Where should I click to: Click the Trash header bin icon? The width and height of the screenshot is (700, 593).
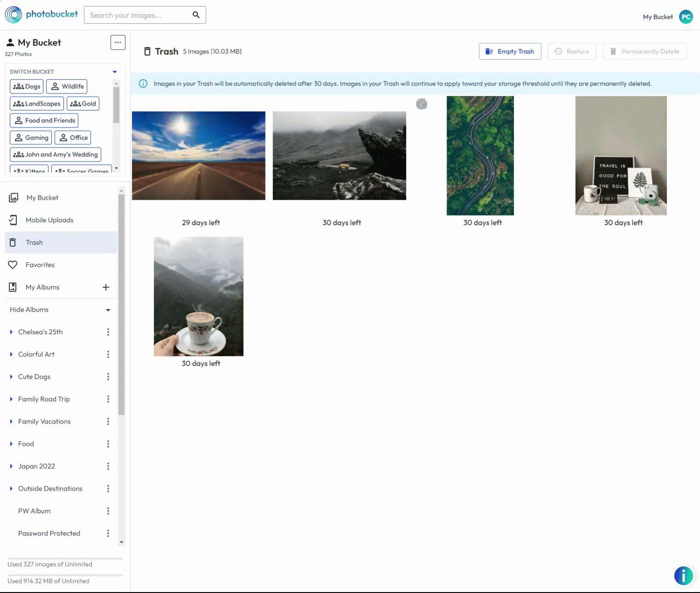point(147,51)
